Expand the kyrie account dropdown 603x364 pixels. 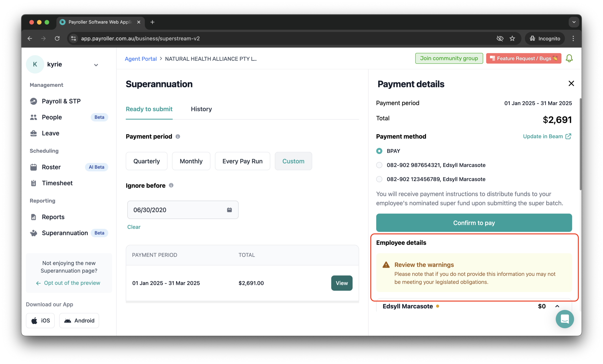[x=96, y=65]
